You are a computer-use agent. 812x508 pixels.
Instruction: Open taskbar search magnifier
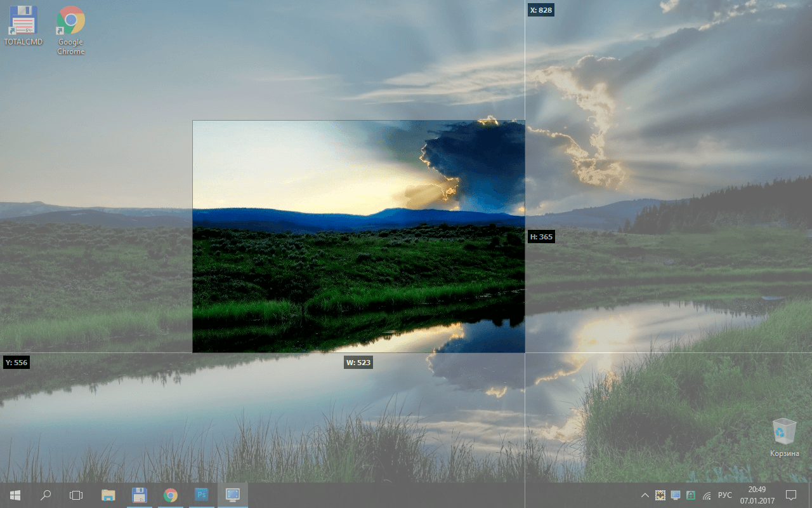pos(46,495)
